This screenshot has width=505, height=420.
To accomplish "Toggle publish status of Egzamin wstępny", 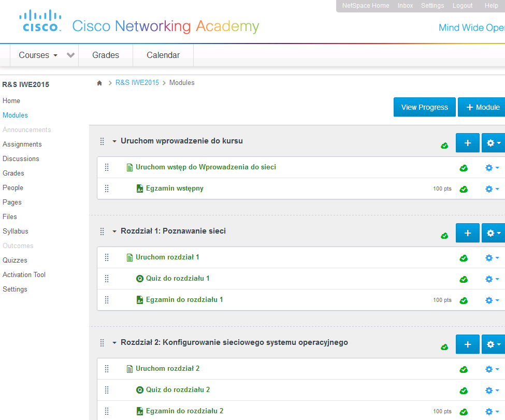I will click(x=464, y=190).
